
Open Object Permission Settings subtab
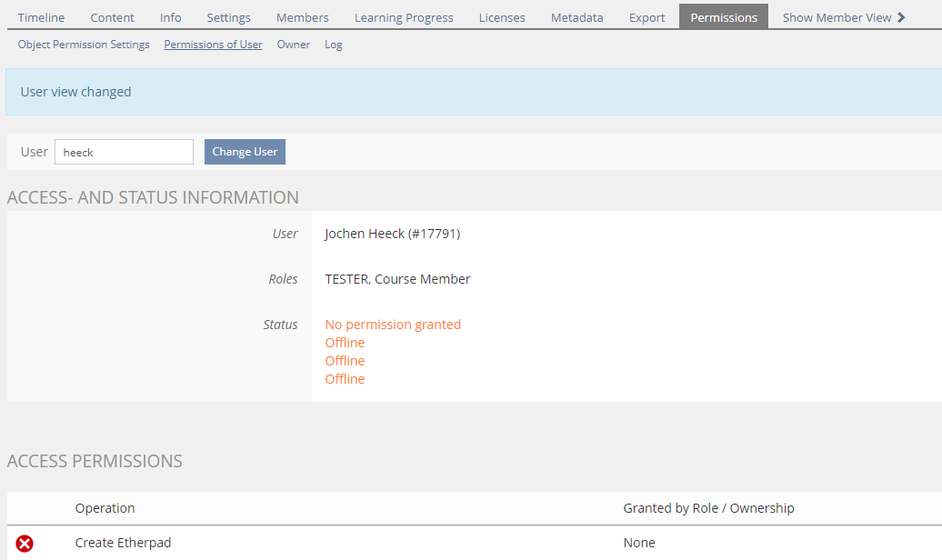[84, 45]
